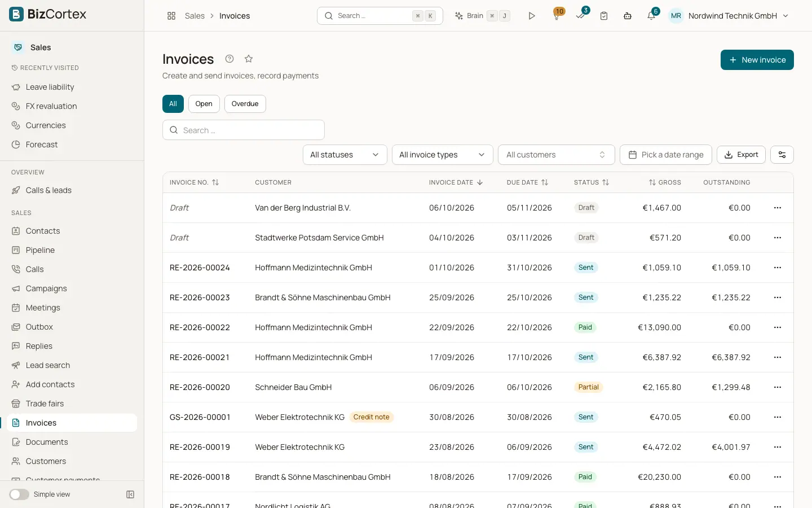Image resolution: width=812 pixels, height=508 pixels.
Task: Collapse the sidebar panel icon
Action: tap(130, 494)
